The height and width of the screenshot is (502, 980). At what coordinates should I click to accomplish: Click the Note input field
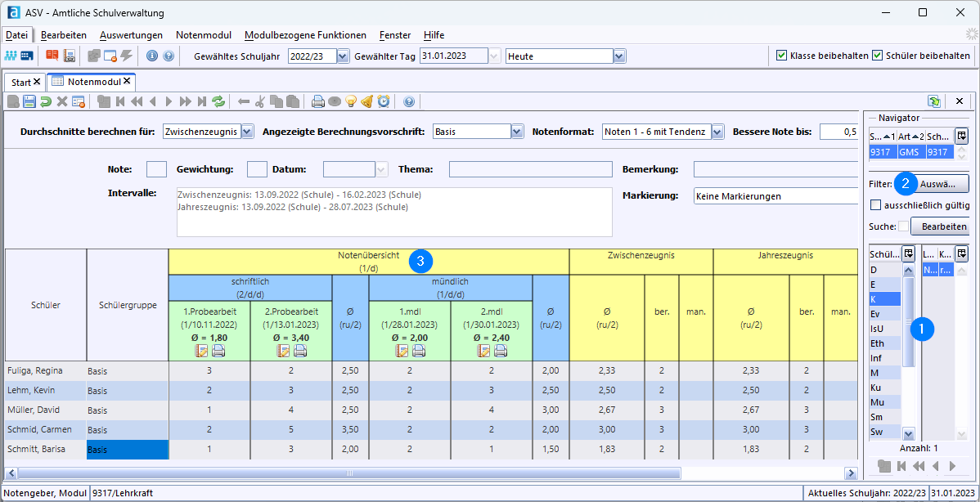click(x=156, y=169)
